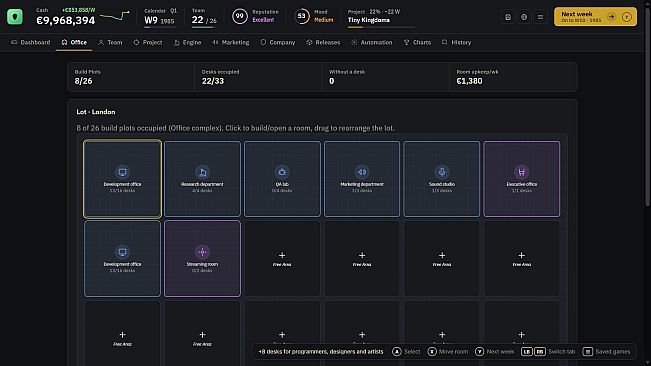This screenshot has height=366, width=651.
Task: Click the Room upkeep value €1,380
Action: click(x=469, y=81)
